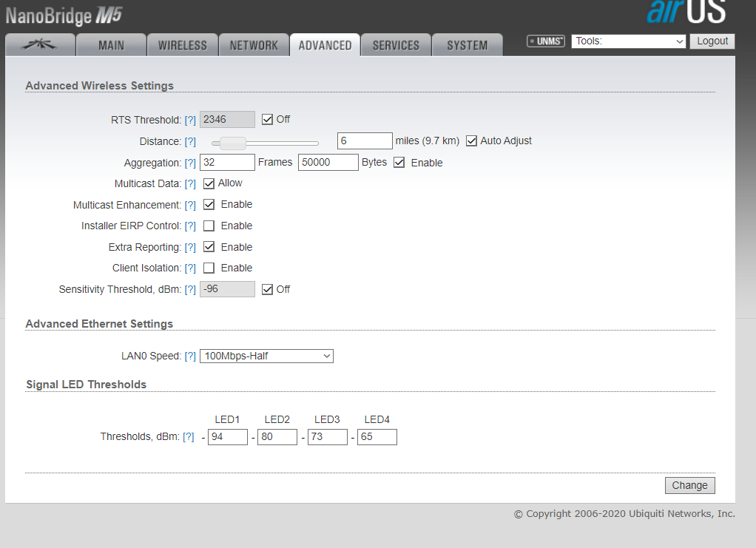Enable Client Isolation checkbox

point(209,268)
